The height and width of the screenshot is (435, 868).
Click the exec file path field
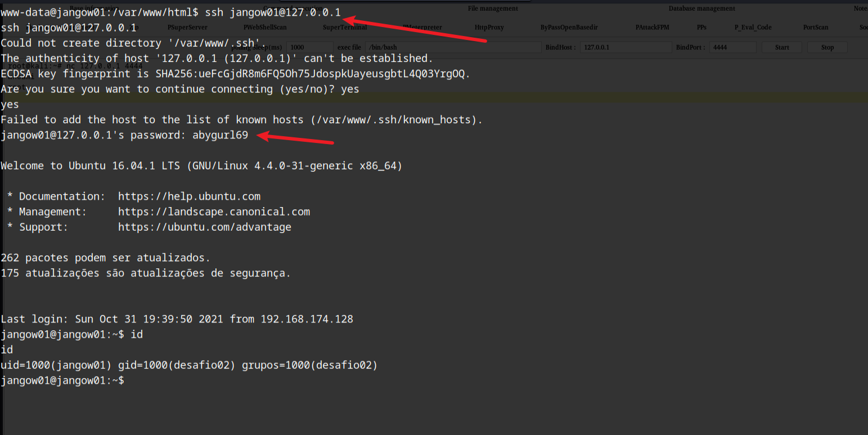point(453,47)
